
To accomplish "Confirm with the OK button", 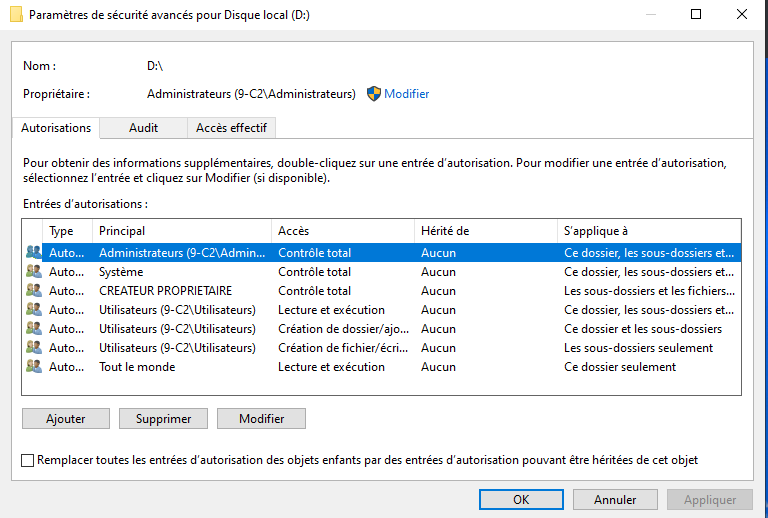I will (521, 499).
